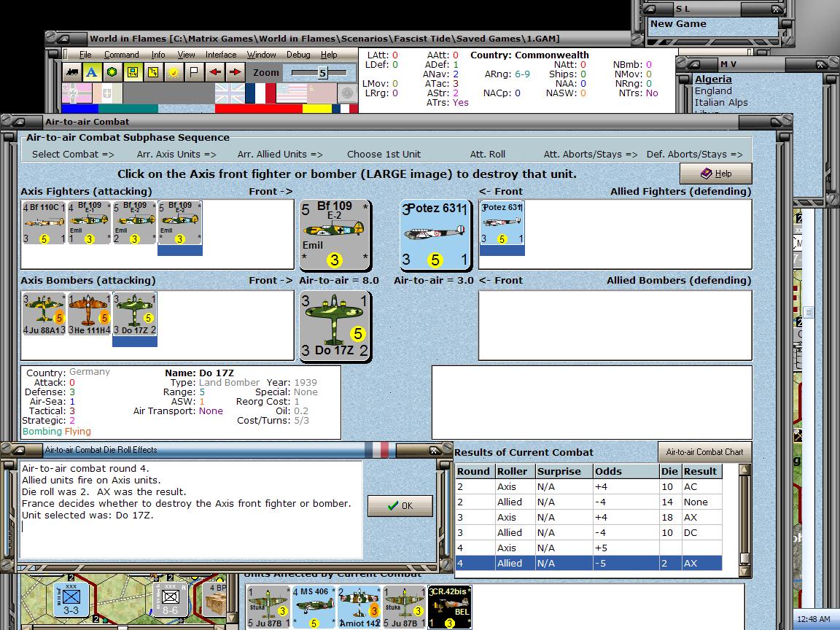Click the red left arrow toolbar button
840x630 pixels.
215,71
